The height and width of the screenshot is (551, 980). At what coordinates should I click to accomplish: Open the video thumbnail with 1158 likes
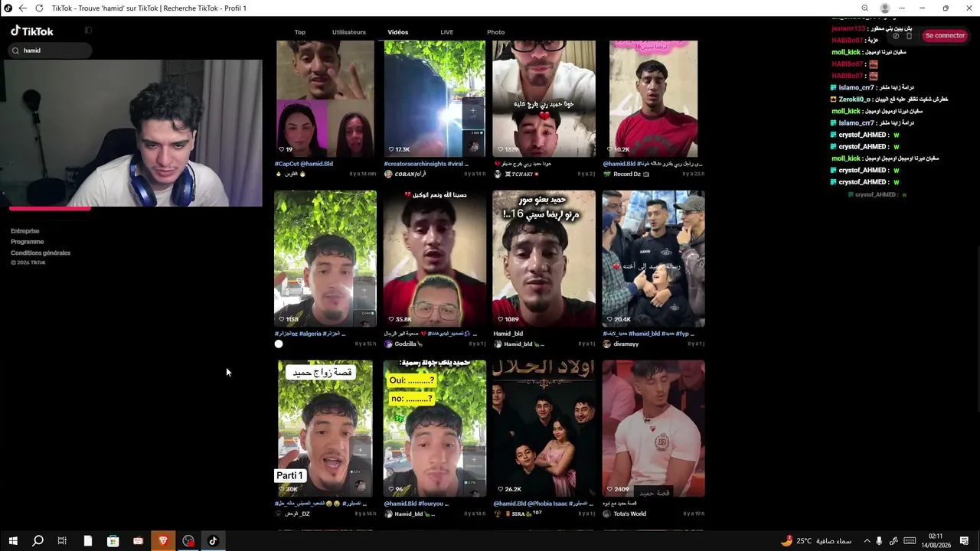coord(325,259)
